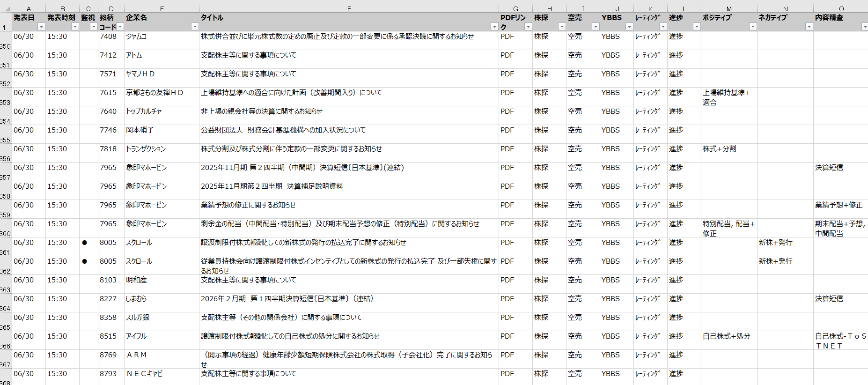The height and width of the screenshot is (385, 868).
Task: Open the 進捗 header filter dropdown
Action: click(x=697, y=27)
